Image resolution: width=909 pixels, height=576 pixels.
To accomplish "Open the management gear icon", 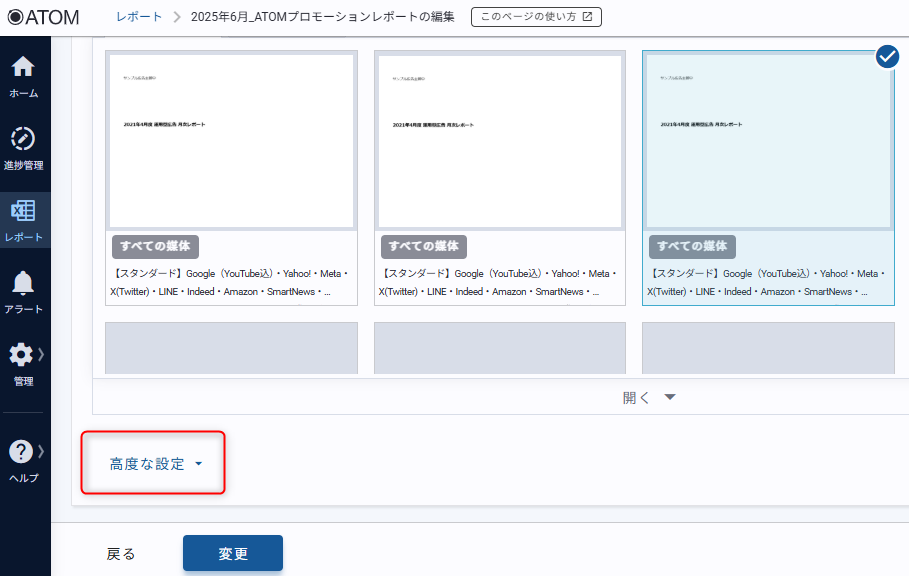I will point(21,355).
